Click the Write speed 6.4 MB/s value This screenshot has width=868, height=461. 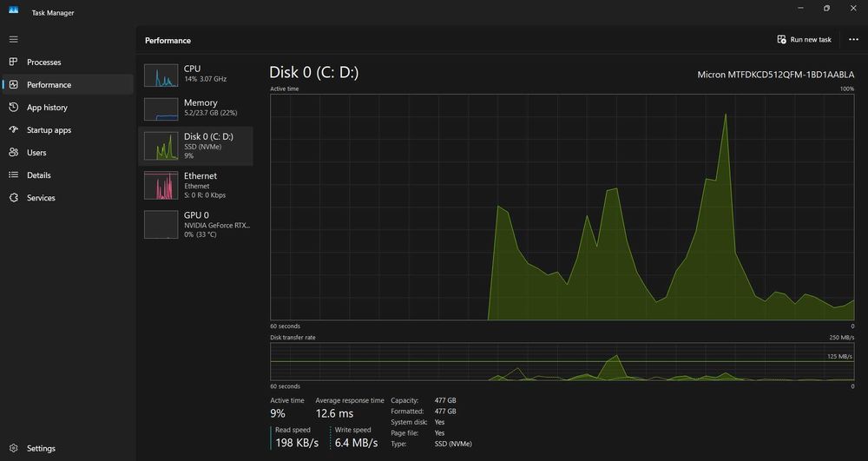pos(357,443)
